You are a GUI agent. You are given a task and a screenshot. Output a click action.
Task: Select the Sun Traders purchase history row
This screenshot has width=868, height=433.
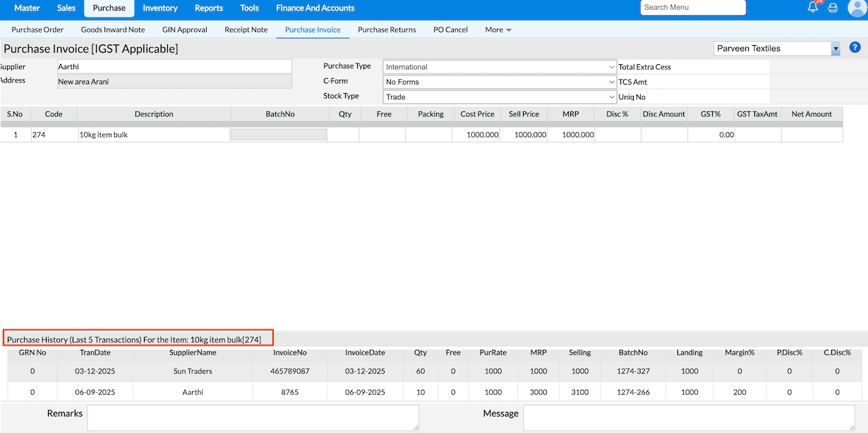point(192,371)
